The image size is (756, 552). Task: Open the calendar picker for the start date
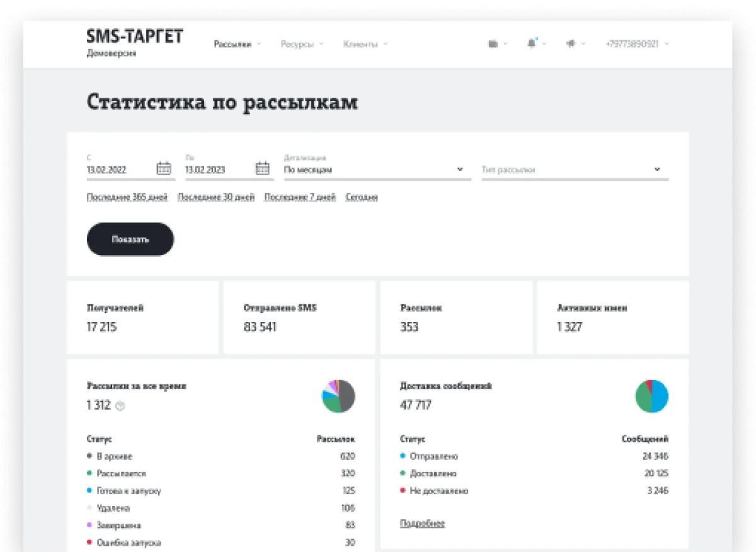(164, 169)
